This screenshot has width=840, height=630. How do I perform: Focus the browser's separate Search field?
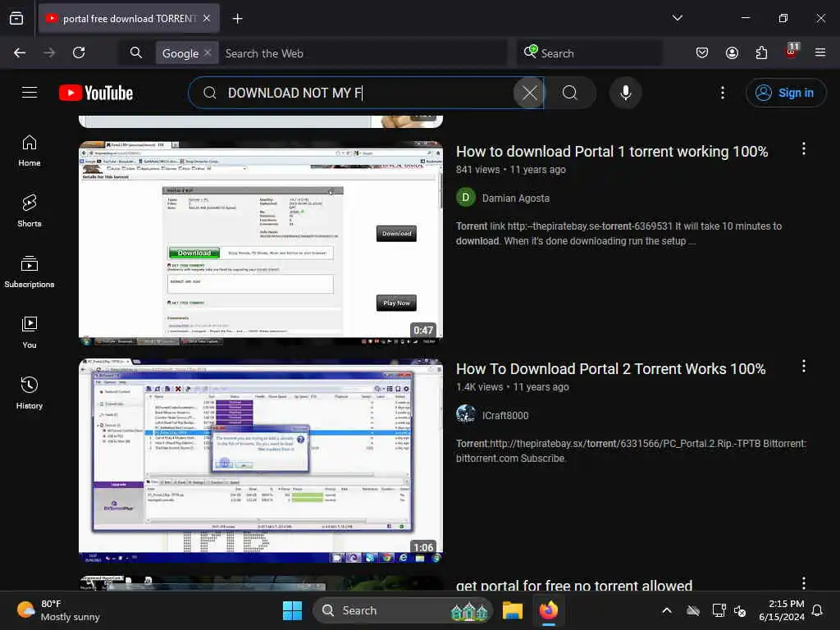(589, 53)
